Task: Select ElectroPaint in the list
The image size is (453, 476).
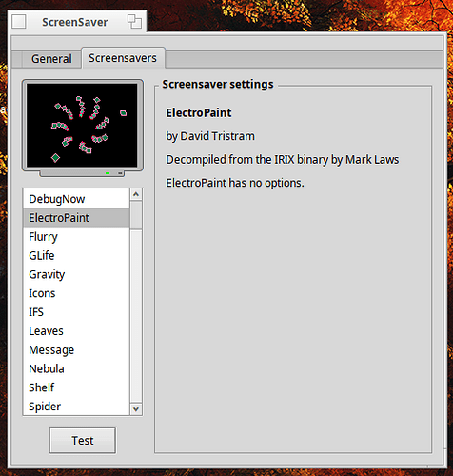Action: click(x=76, y=218)
